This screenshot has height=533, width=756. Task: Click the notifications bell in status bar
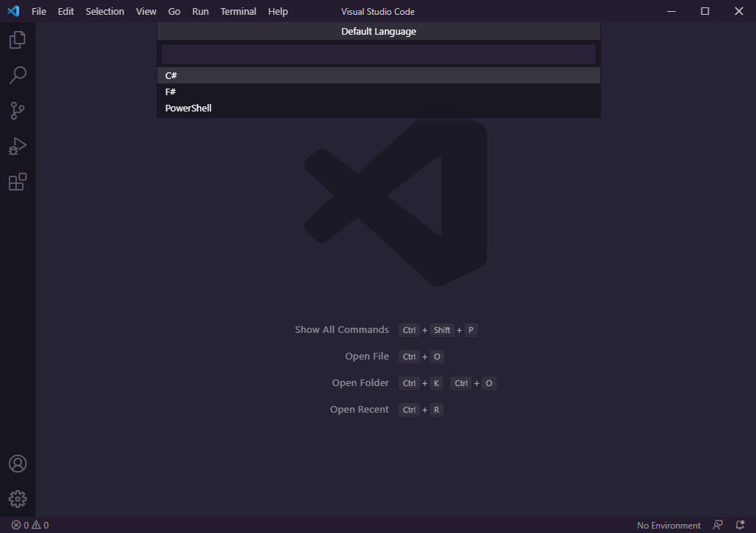coord(740,525)
